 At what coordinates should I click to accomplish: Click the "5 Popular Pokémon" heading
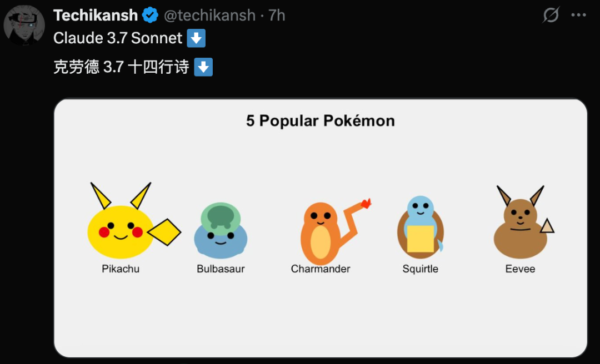tap(321, 121)
